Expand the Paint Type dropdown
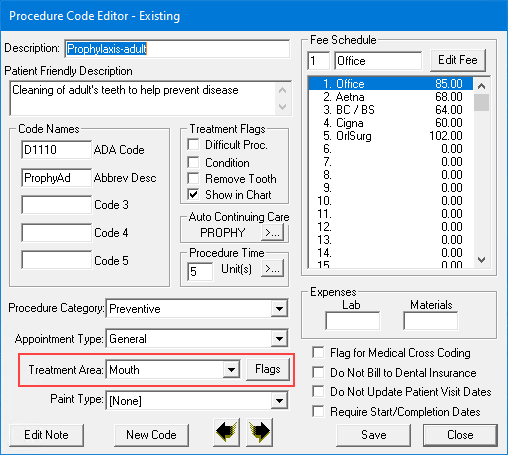Image resolution: width=508 pixels, height=455 pixels. (279, 400)
